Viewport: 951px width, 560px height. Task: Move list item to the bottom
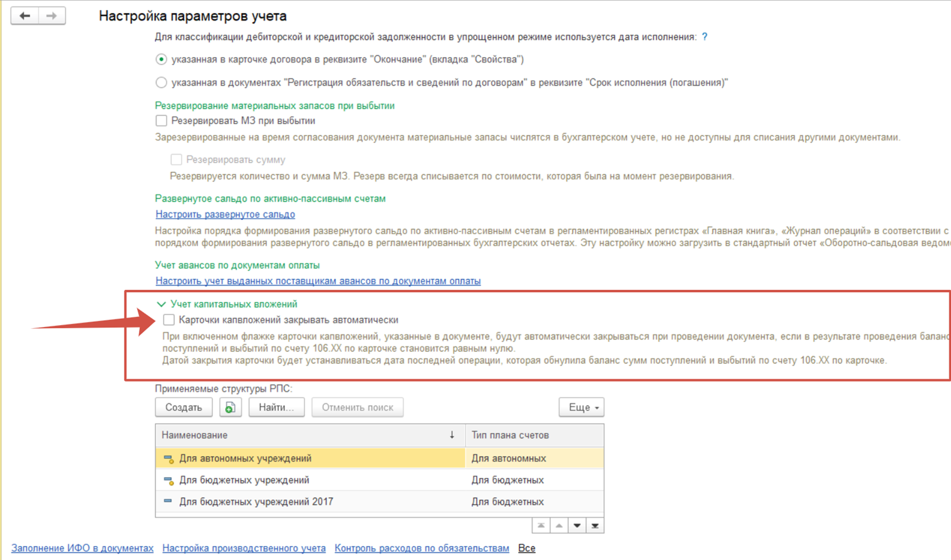[595, 526]
